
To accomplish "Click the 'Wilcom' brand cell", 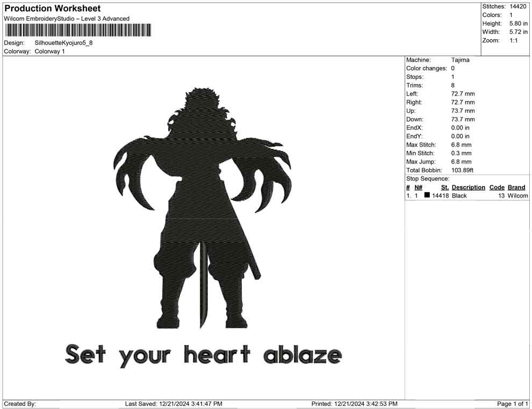I will 517,195.
